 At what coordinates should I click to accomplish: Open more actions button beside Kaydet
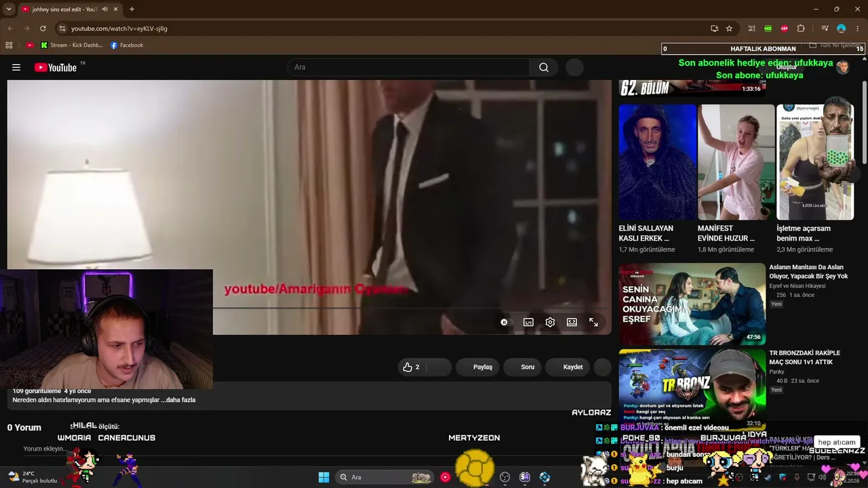pyautogui.click(x=602, y=367)
